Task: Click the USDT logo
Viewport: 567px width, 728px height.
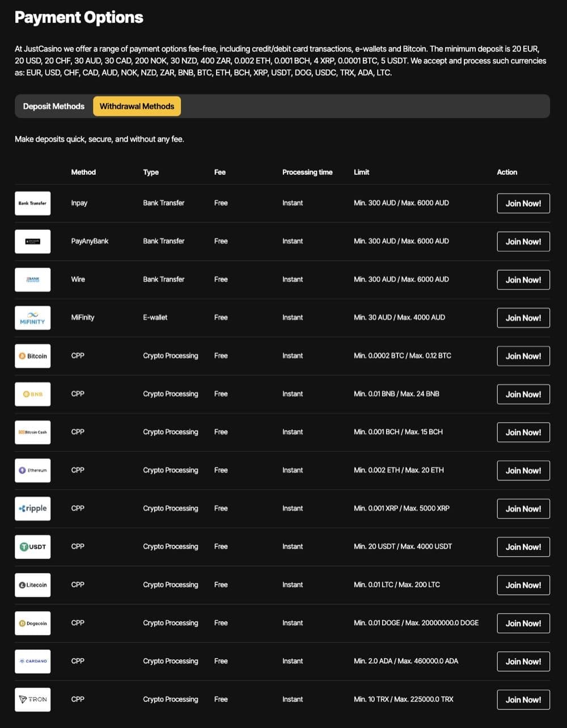Action: [x=32, y=546]
